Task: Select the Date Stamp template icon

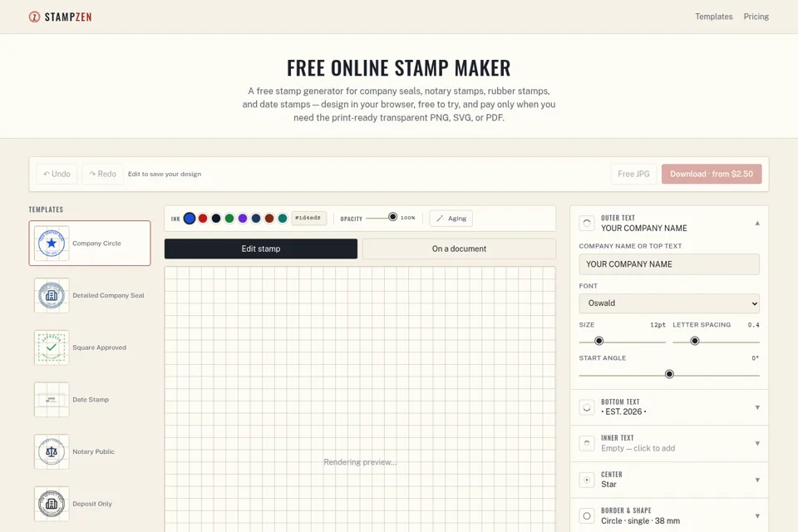Action: coord(52,400)
